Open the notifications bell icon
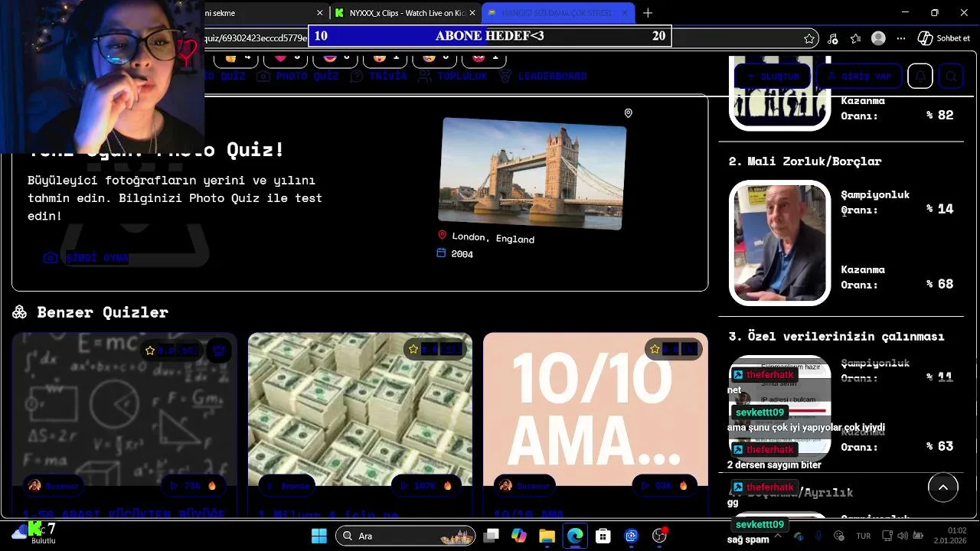The width and height of the screenshot is (980, 551). click(921, 76)
